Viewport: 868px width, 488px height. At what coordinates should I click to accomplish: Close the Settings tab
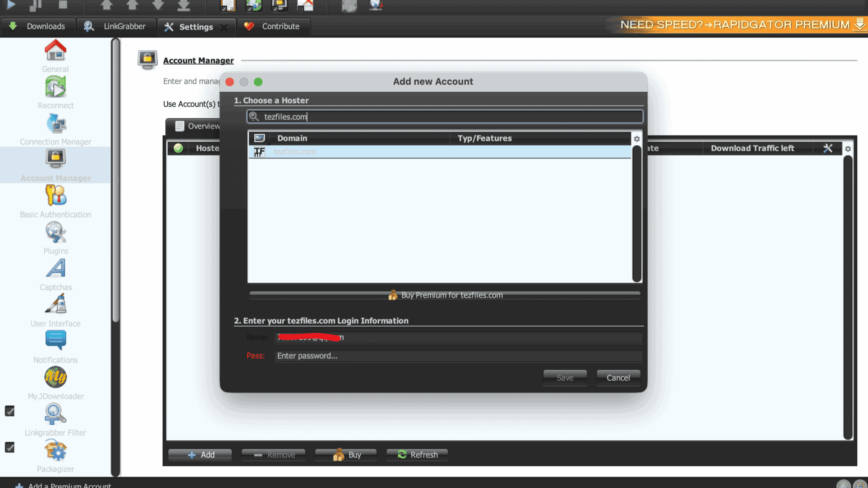coord(224,27)
